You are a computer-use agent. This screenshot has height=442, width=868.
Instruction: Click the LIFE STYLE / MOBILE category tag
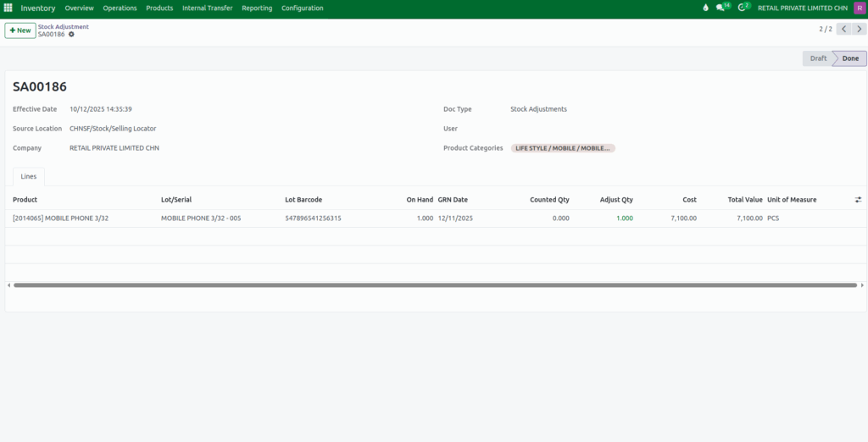(563, 148)
